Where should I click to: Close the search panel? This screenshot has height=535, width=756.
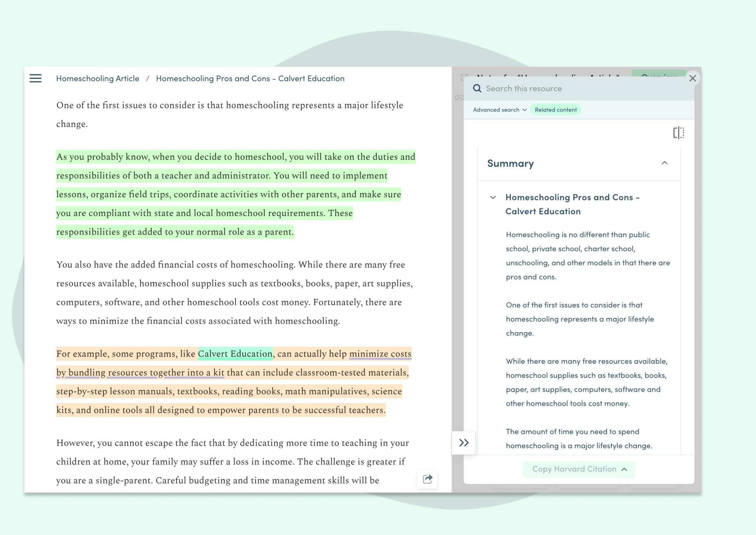(692, 78)
